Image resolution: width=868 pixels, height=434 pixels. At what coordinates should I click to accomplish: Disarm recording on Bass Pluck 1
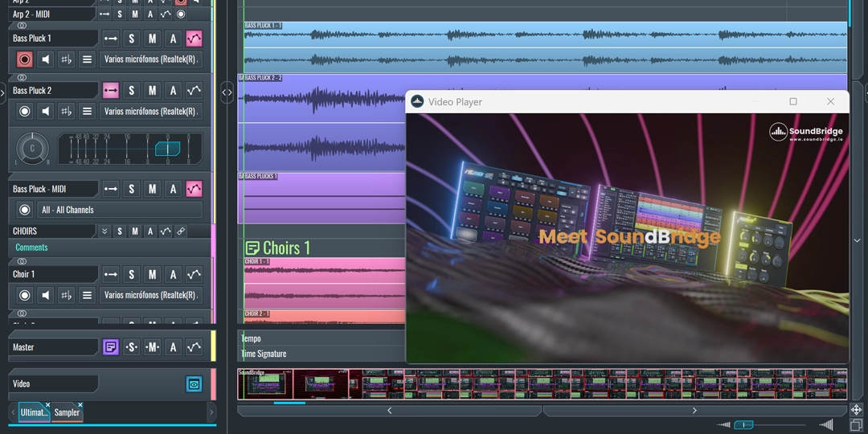(24, 59)
